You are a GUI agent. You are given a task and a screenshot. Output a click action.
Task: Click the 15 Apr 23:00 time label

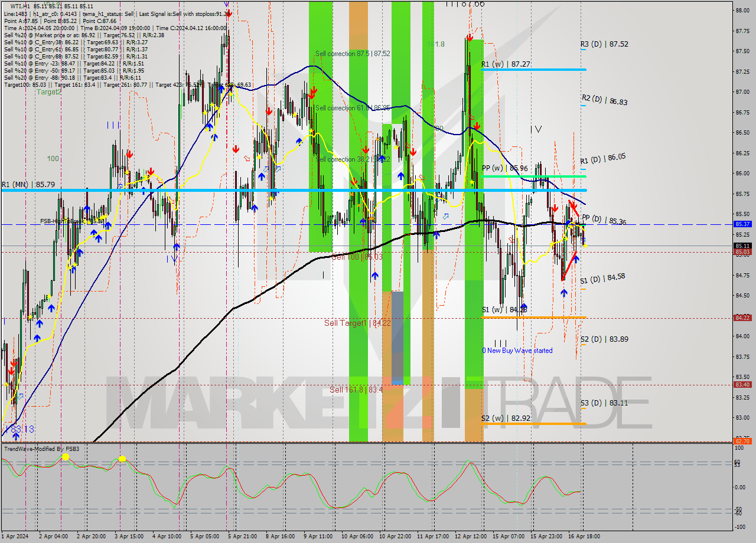[x=546, y=536]
